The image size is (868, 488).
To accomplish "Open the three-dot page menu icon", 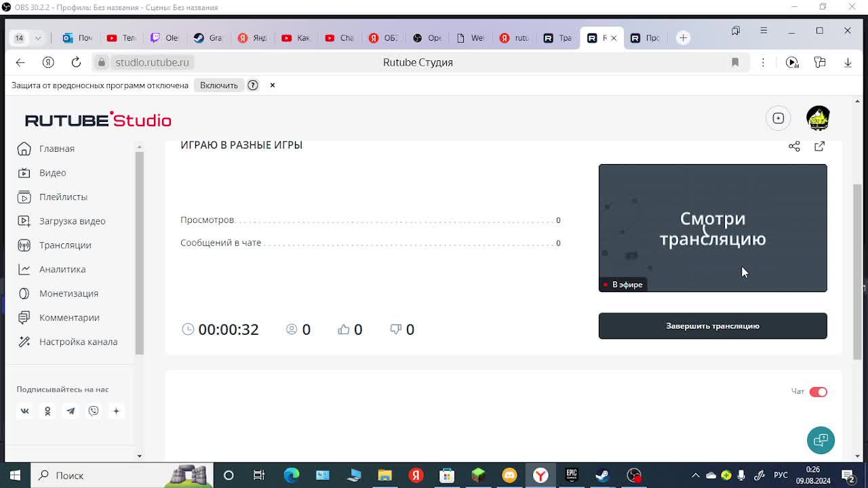I will (x=763, y=62).
